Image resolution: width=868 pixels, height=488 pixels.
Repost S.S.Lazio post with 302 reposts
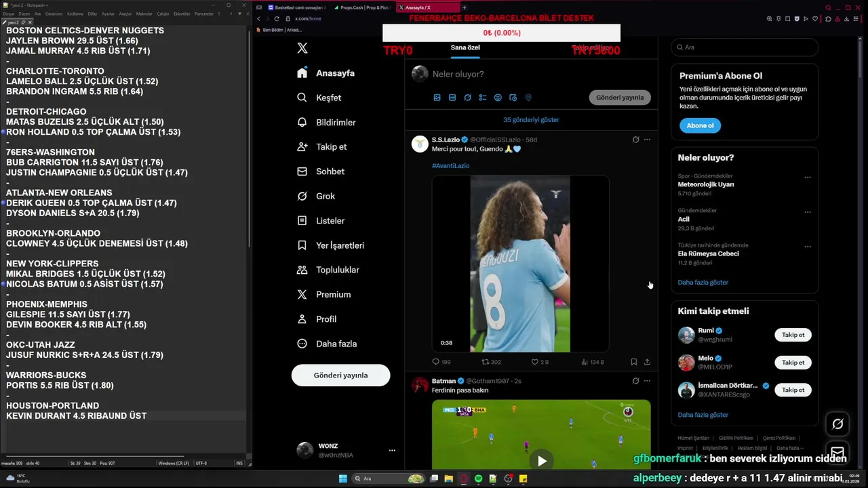(x=491, y=362)
